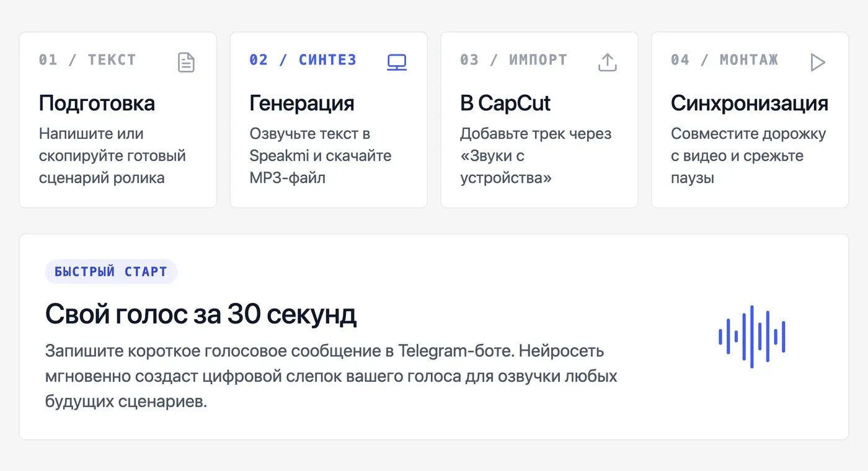
Task: Click the text "Совместите дорожку с видео и срежьте паузы"
Action: (748, 156)
